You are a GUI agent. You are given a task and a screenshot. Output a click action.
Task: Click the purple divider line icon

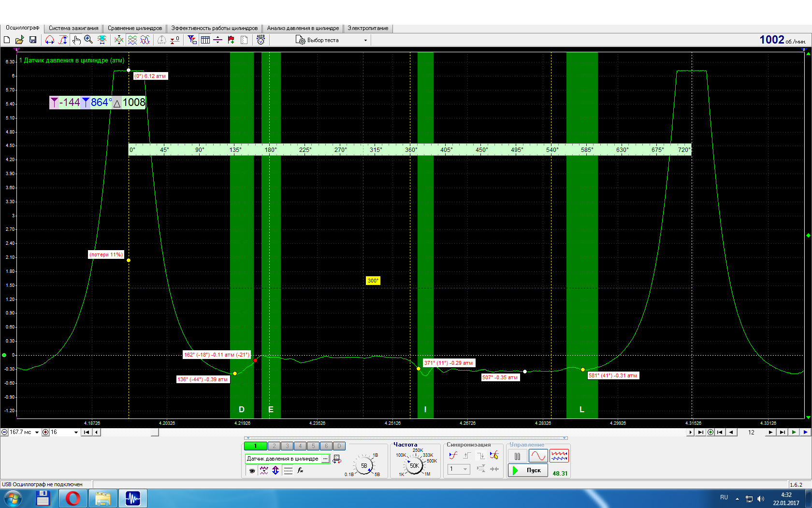coord(217,40)
